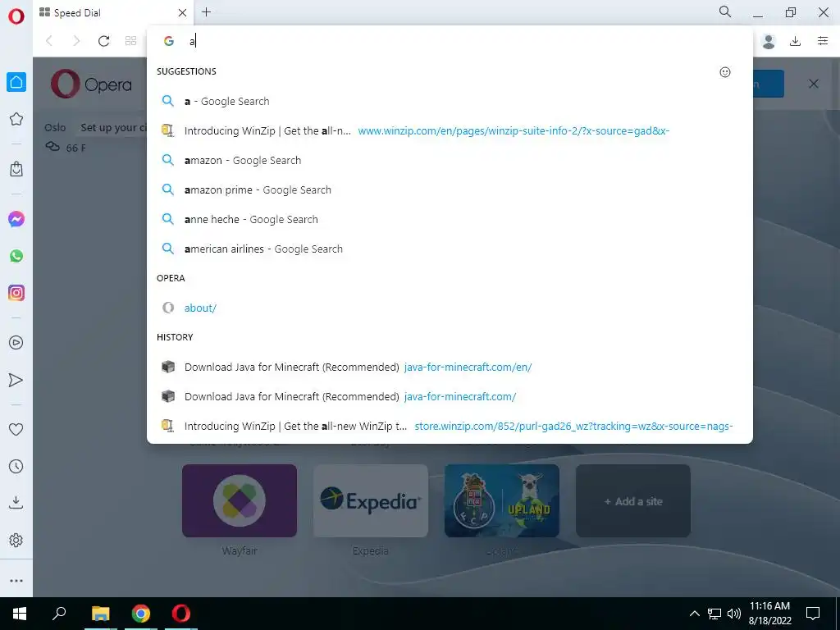Screen dimensions: 840x630
Task: Open the emoji smiley in suggestions
Action: (x=725, y=72)
